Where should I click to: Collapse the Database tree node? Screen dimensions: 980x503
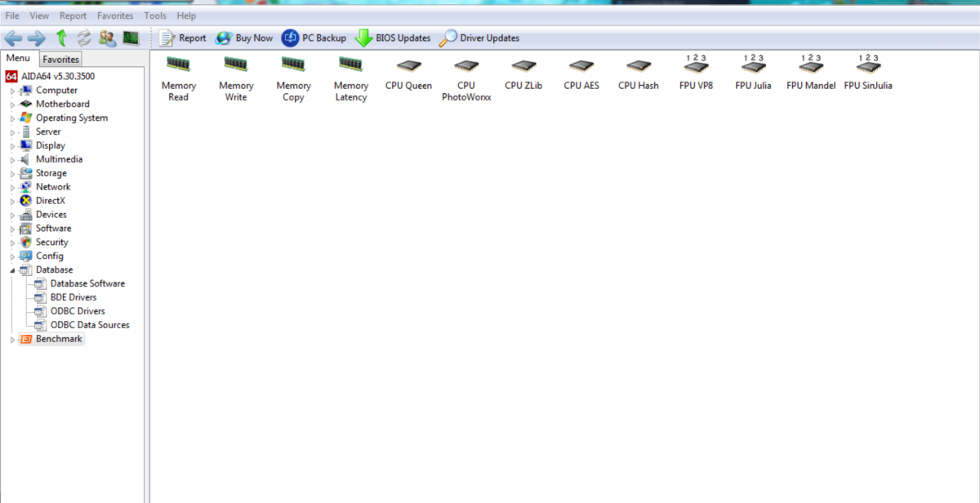[x=12, y=270]
